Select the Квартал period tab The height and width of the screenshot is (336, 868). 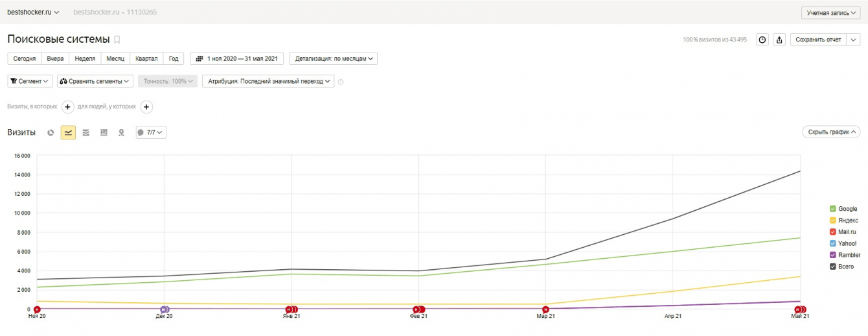coord(146,58)
